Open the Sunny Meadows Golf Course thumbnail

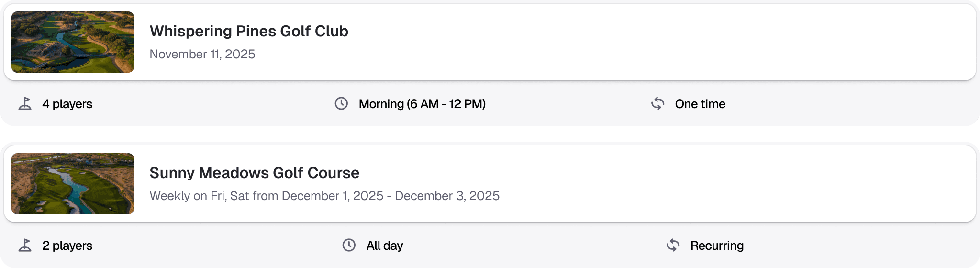[x=73, y=184]
